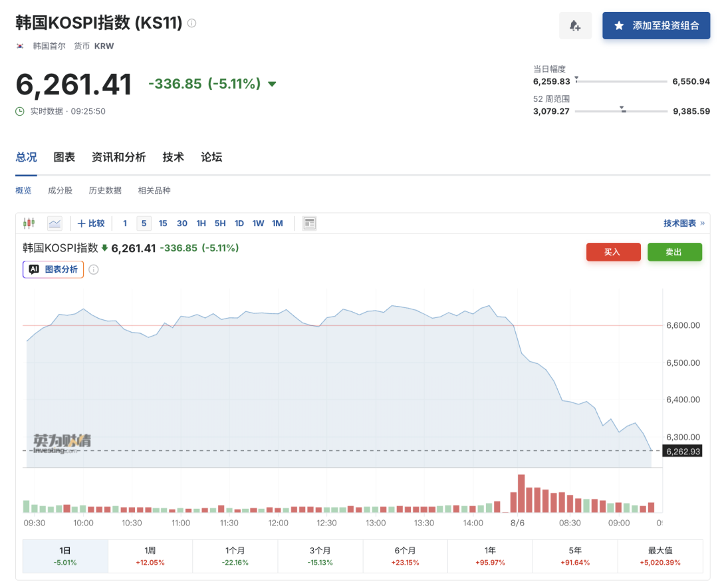Click the AI 图表分析 button

(x=53, y=269)
